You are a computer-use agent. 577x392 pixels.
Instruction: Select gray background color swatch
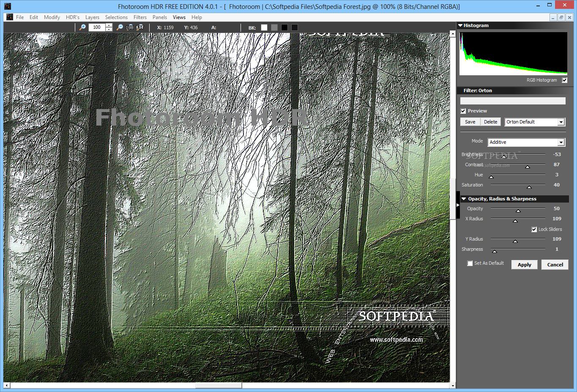pos(274,27)
